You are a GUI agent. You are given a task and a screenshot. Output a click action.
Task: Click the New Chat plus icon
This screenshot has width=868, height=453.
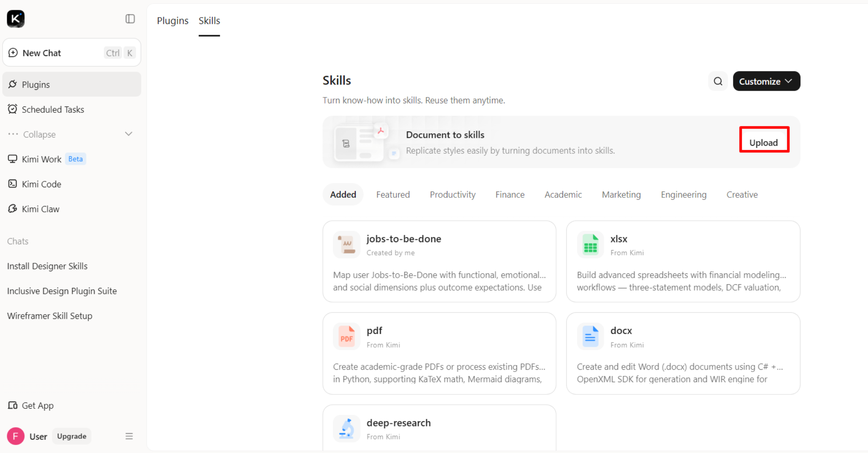pyautogui.click(x=13, y=53)
